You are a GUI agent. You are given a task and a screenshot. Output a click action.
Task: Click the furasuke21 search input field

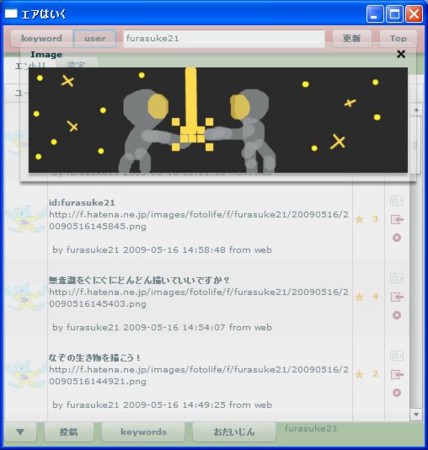224,38
